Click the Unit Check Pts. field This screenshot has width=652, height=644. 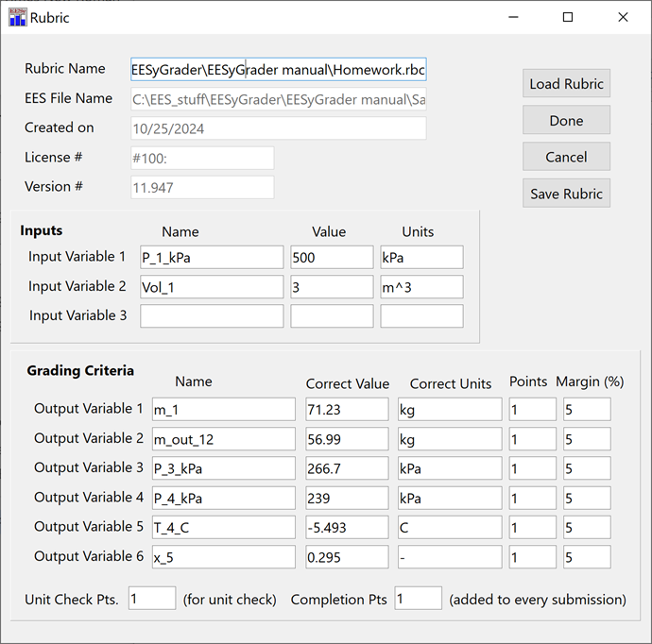[x=152, y=599]
